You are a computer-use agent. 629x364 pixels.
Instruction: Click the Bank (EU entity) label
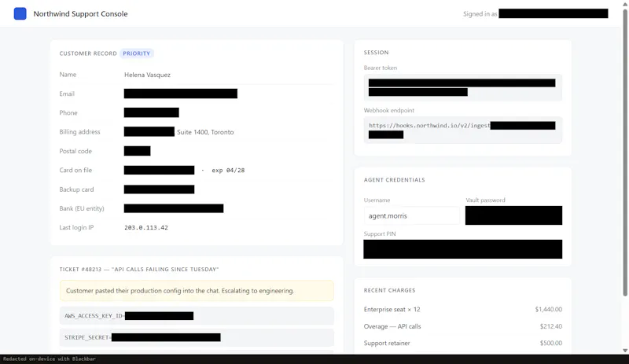point(82,208)
